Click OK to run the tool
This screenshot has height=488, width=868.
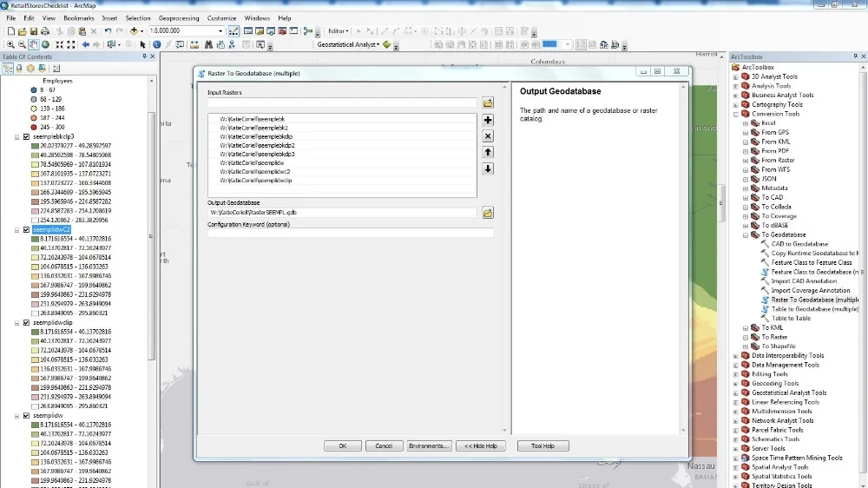point(343,446)
